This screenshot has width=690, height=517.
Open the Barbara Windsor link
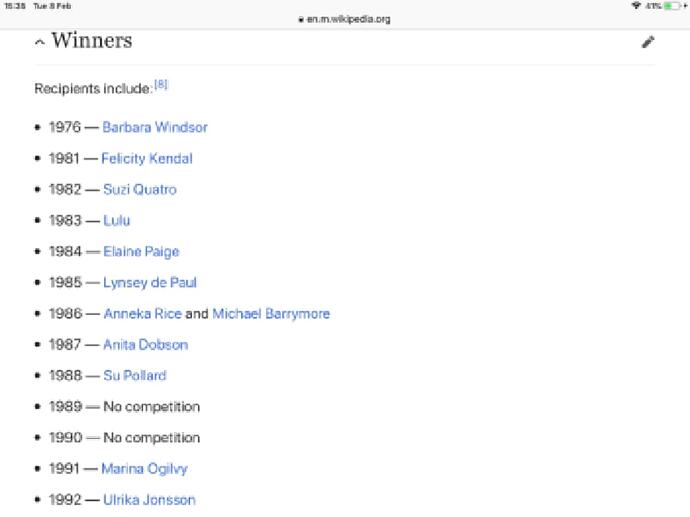coord(154,127)
